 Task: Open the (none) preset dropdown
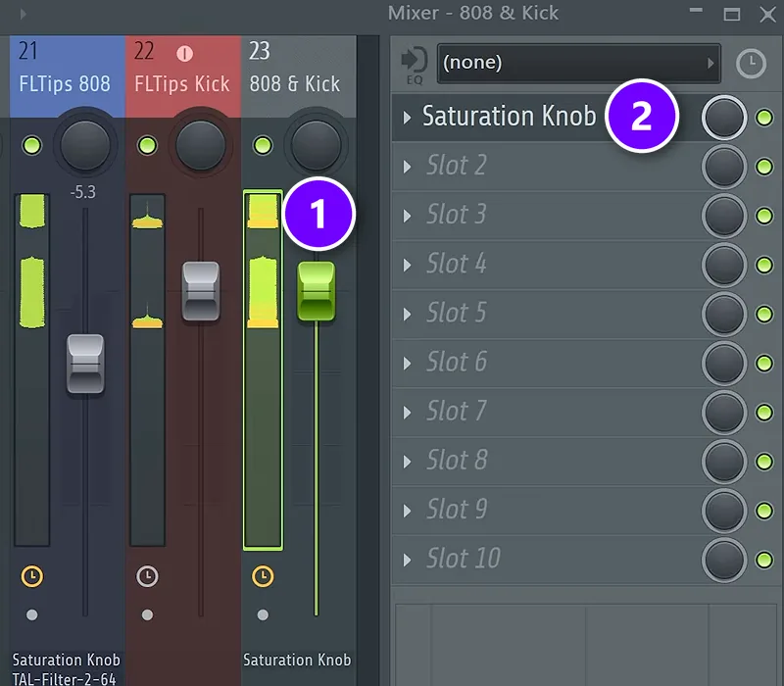pos(578,63)
